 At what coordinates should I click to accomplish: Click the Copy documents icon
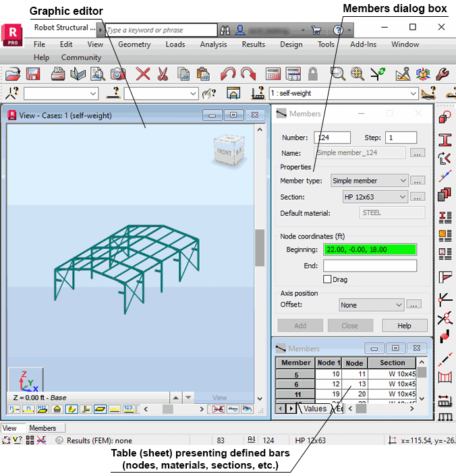[x=183, y=73]
